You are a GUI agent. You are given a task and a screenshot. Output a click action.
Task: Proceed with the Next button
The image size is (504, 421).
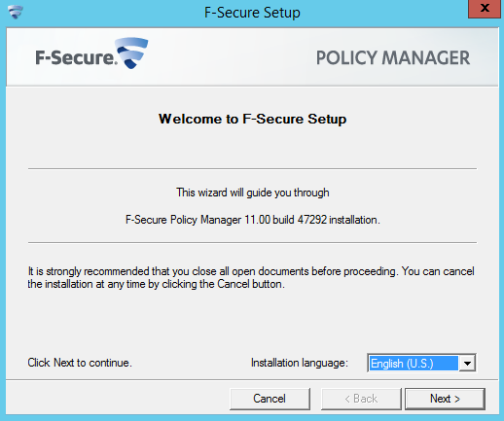[x=445, y=399]
